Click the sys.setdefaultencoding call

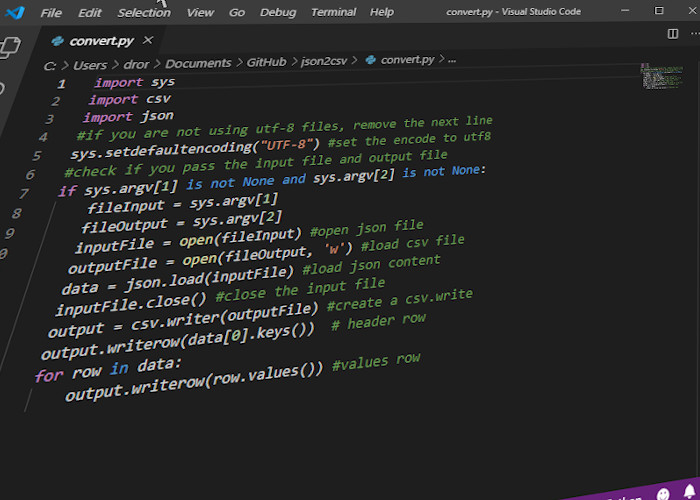pyautogui.click(x=196, y=149)
